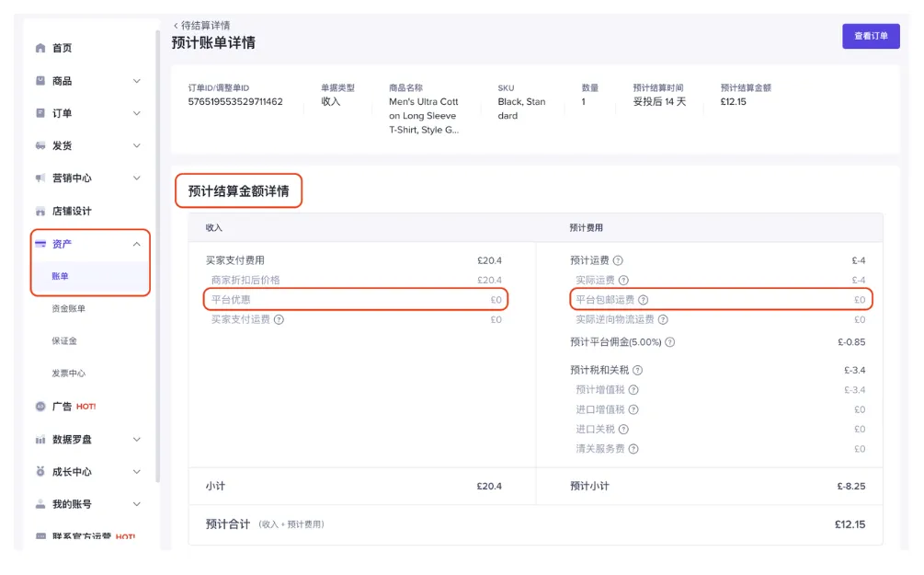Click help icon next to 预计平台佣金(5.00%)
Screen dimensions: 924x575
coord(669,342)
